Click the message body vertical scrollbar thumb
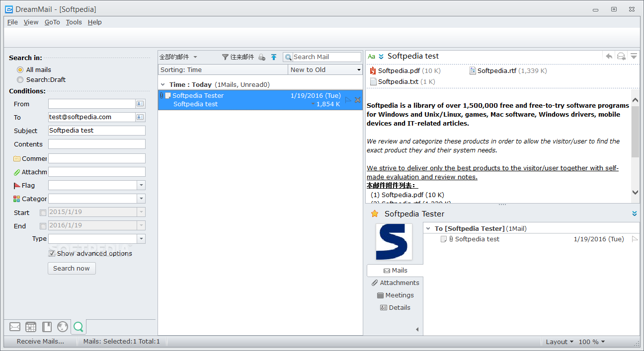644x351 pixels. point(636,132)
